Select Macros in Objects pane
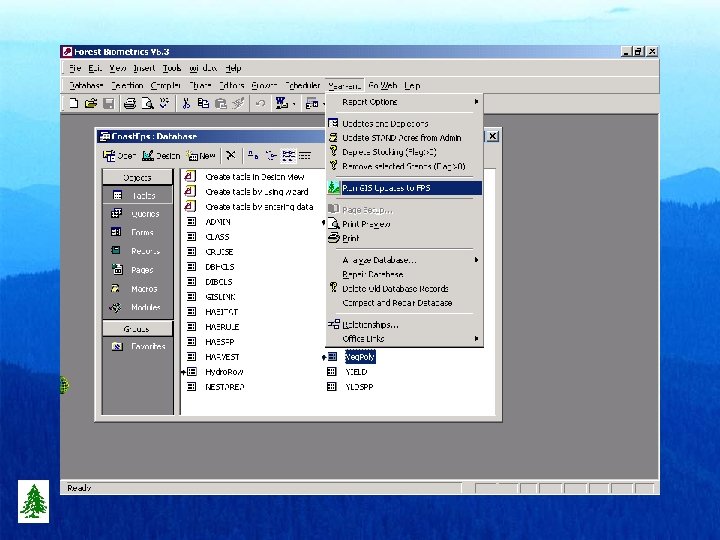Image resolution: width=720 pixels, height=540 pixels. pos(137,288)
